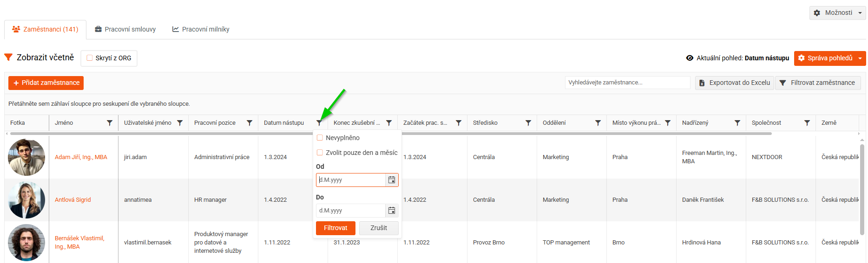Open filter for Místo výkonu práce column
The image size is (868, 263).
(x=668, y=123)
